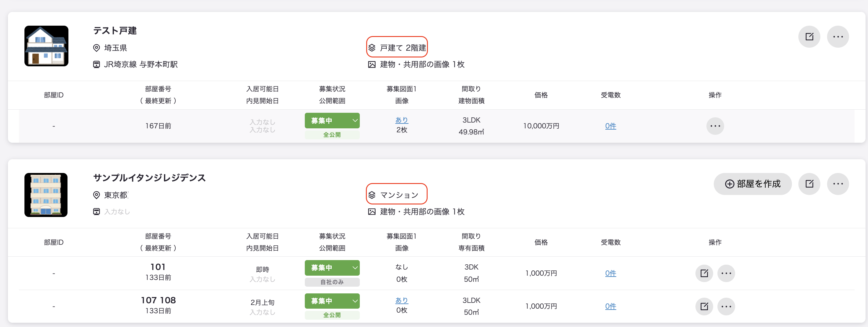Open 0件 call count for room 101
The height and width of the screenshot is (327, 868).
click(610, 273)
